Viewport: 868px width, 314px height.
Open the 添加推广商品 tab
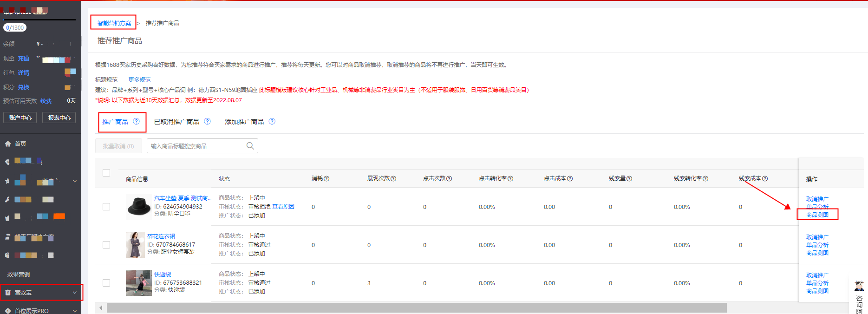click(x=244, y=122)
